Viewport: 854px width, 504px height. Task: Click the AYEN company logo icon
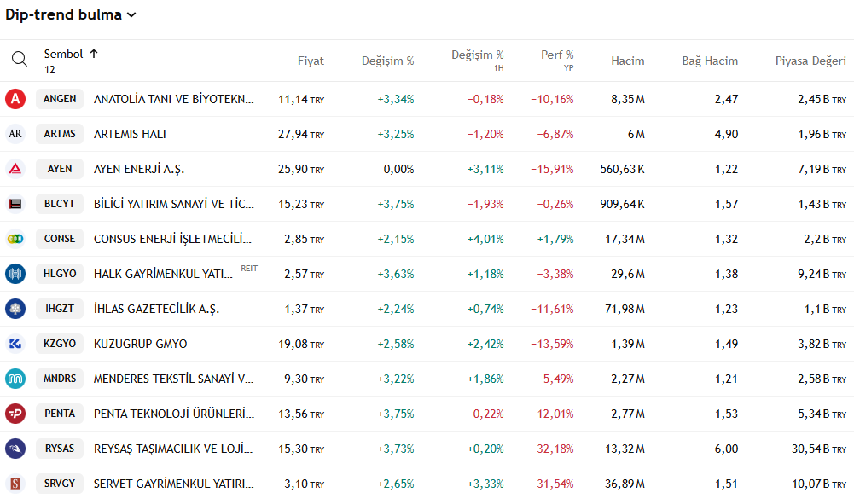point(15,169)
